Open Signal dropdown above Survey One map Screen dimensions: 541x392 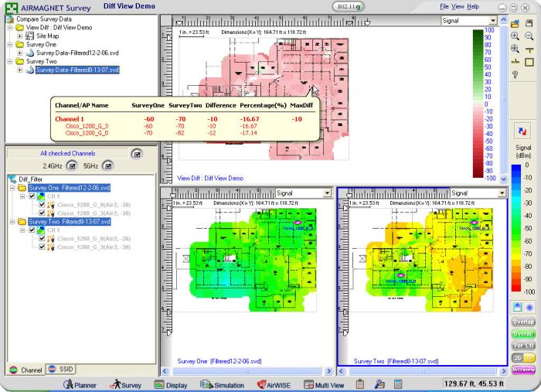click(328, 193)
